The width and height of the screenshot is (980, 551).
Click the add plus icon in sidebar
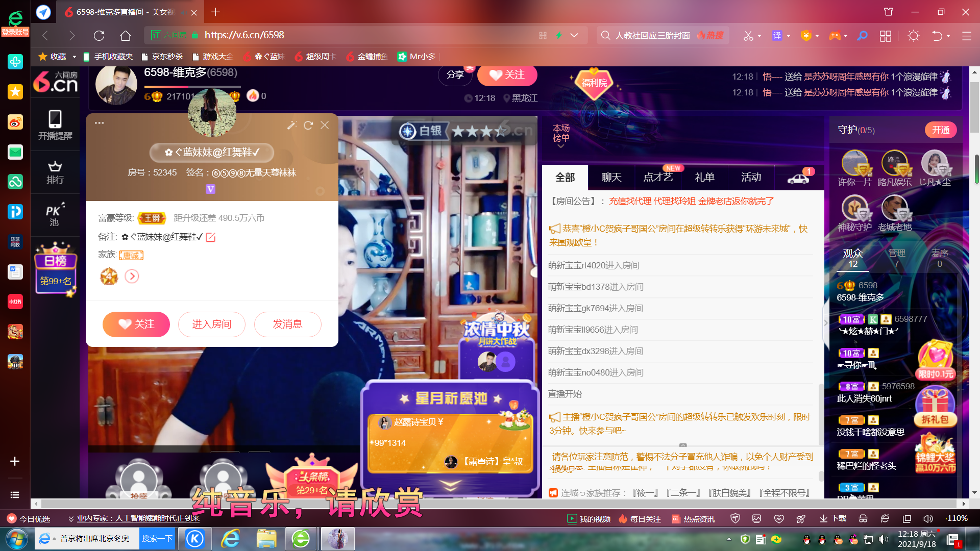tap(15, 461)
